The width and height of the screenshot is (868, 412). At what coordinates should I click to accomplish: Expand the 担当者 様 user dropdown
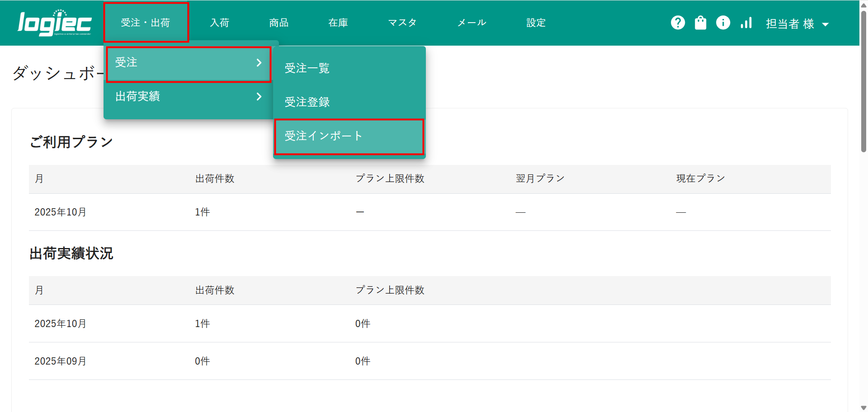(x=797, y=24)
